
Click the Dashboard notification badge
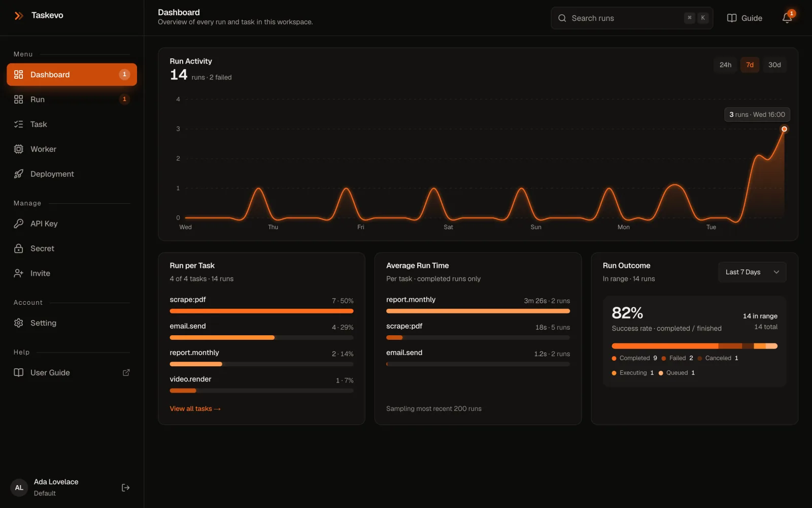[x=124, y=75]
